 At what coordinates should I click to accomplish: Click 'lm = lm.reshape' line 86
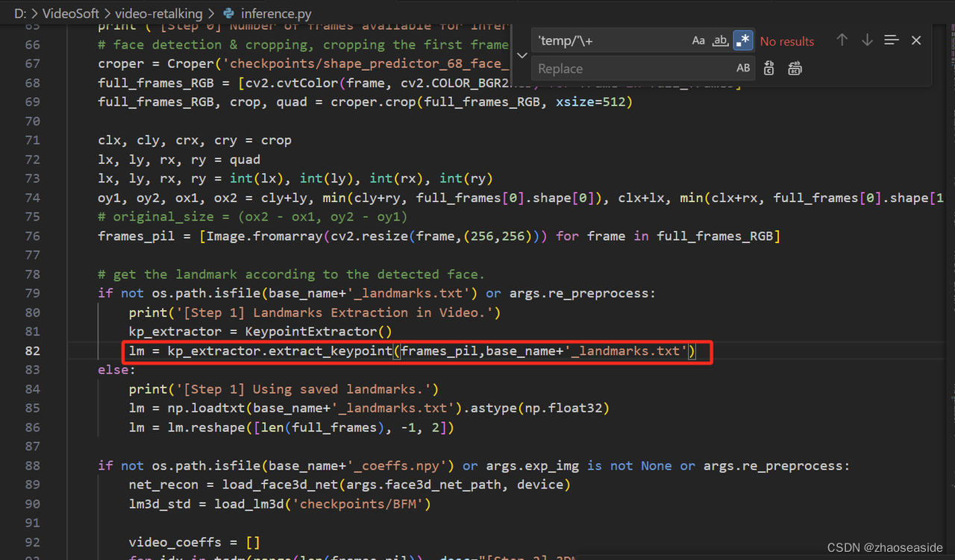(291, 427)
